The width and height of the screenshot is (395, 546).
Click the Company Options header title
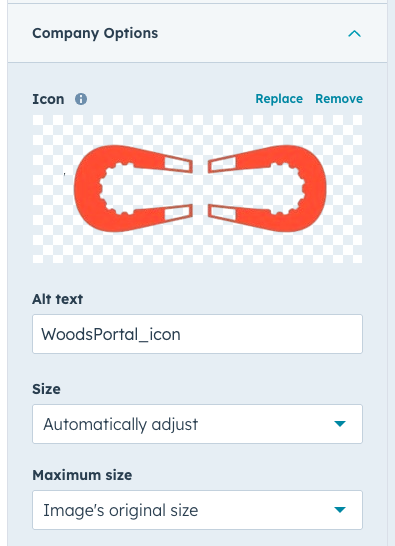[95, 33]
